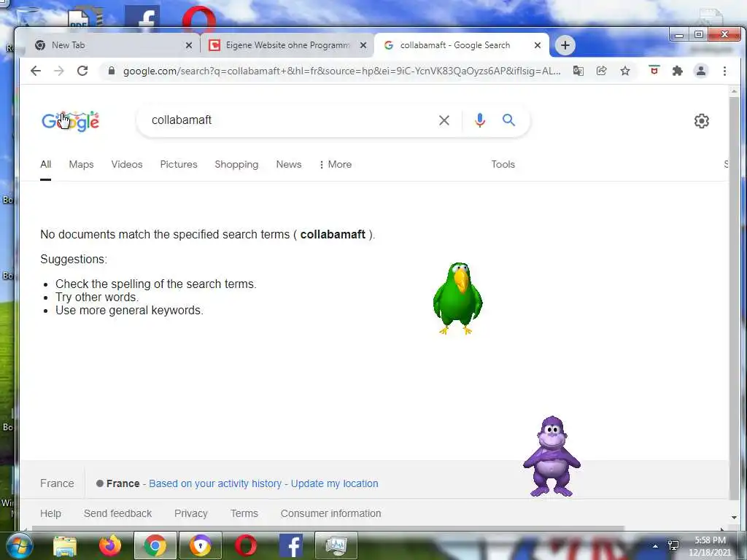Open the resource monitor taskbar icon
The width and height of the screenshot is (747, 560).
(336, 545)
